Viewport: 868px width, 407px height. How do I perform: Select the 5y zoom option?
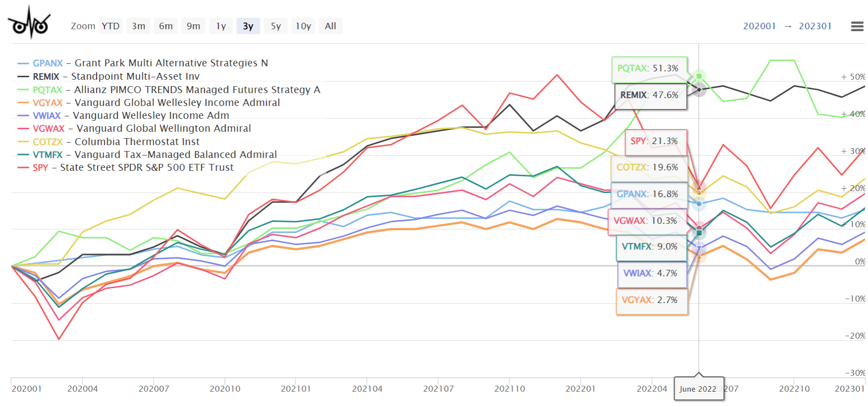(276, 26)
